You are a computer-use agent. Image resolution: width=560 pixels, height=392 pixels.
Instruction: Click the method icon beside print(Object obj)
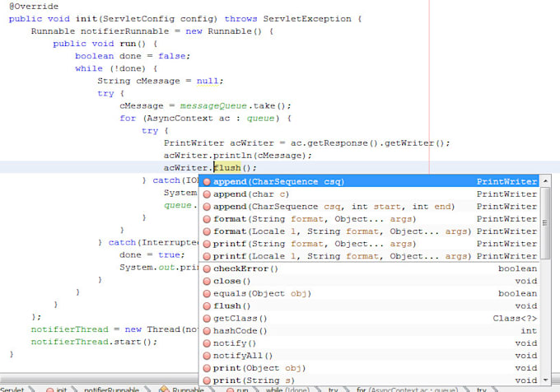tap(207, 367)
